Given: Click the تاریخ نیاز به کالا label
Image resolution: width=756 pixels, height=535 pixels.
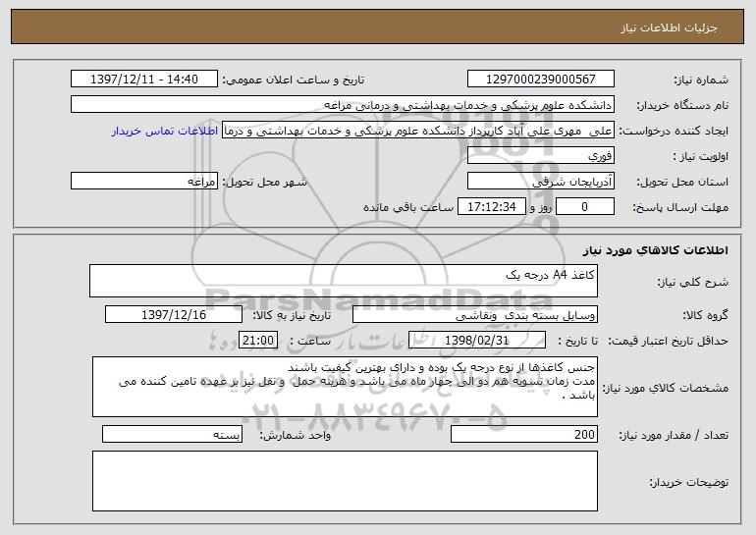Looking at the screenshot, I should click(x=292, y=315).
